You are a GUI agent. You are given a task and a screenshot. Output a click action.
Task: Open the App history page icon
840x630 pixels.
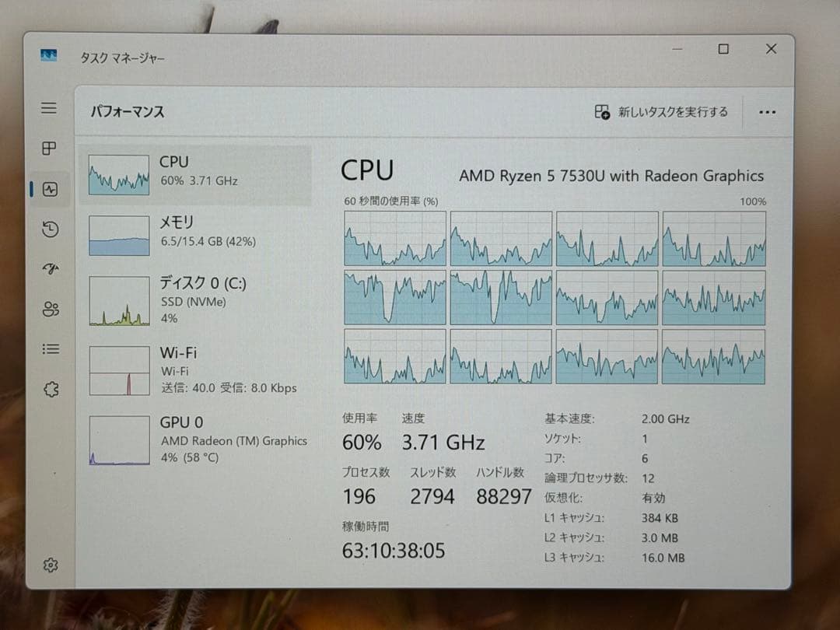51,229
